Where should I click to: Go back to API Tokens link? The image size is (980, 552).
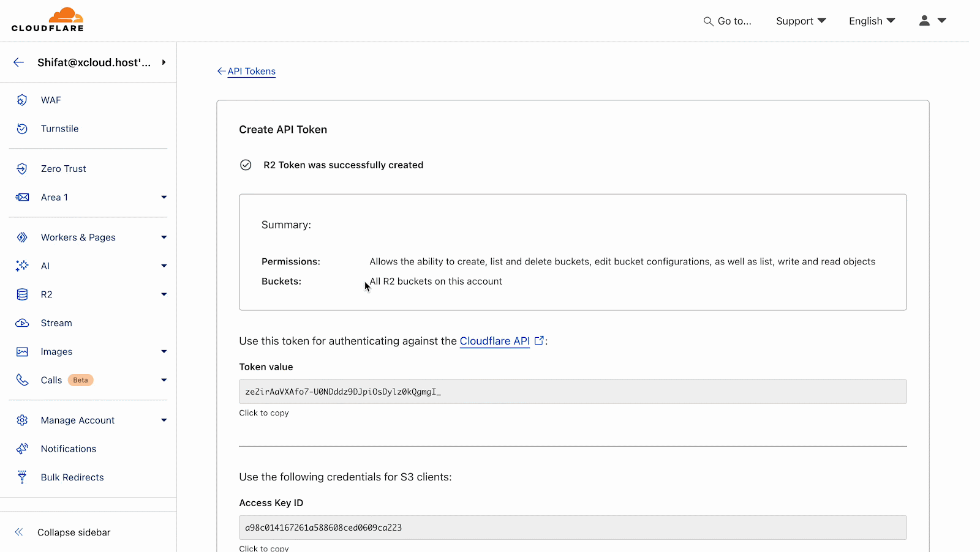[251, 71]
